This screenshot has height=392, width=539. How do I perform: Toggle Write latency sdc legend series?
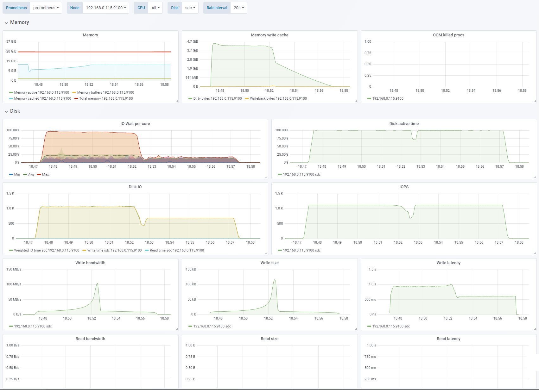(391, 327)
